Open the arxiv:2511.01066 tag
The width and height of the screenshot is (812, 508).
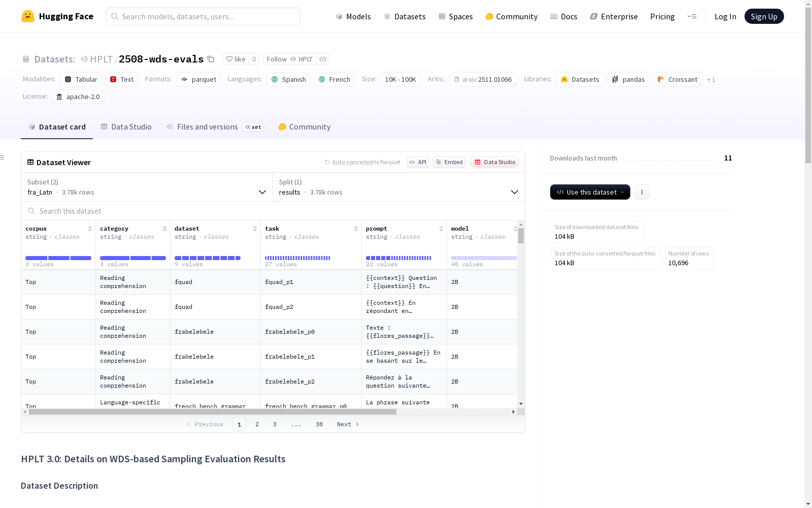coord(483,79)
